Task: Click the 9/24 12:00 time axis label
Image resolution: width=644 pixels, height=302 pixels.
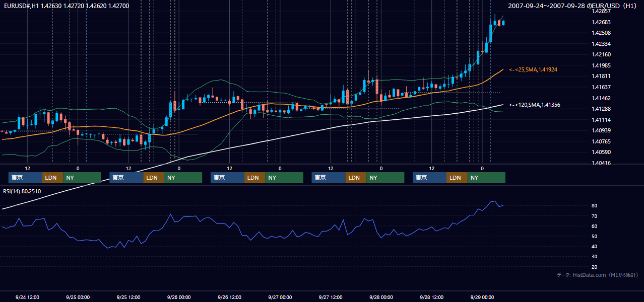Action: (27, 297)
